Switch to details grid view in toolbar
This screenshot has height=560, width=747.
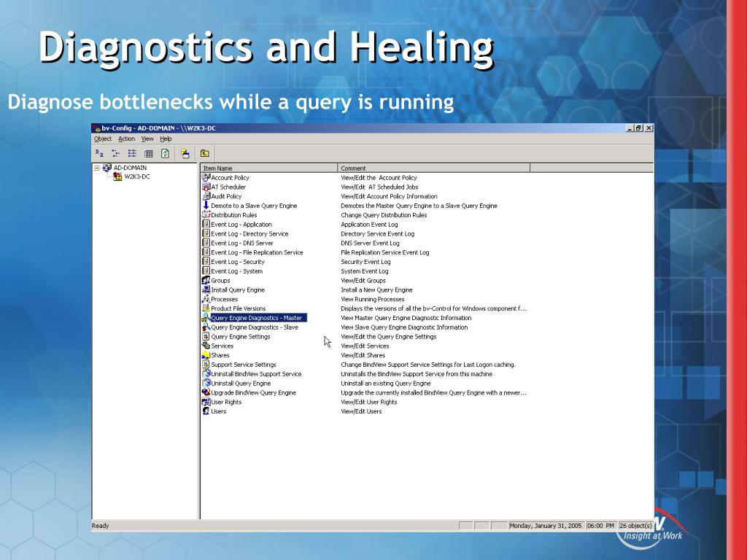click(149, 153)
